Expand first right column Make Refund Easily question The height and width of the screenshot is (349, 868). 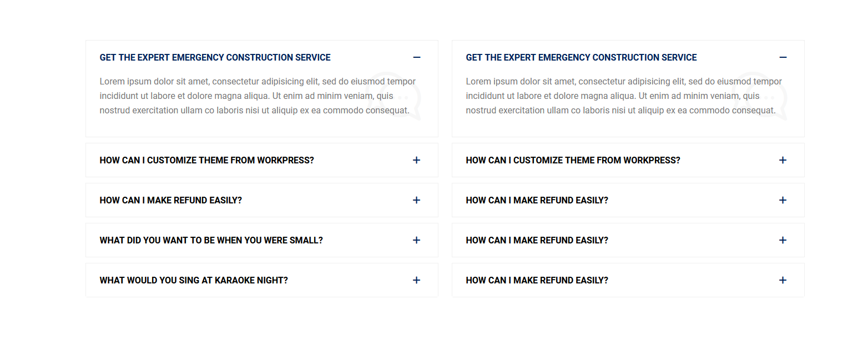pyautogui.click(x=537, y=200)
